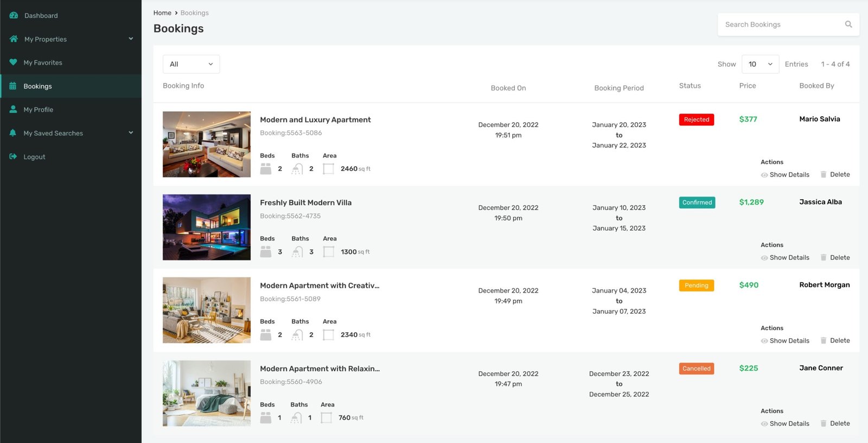
Task: Open the All status filter dropdown
Action: (191, 64)
